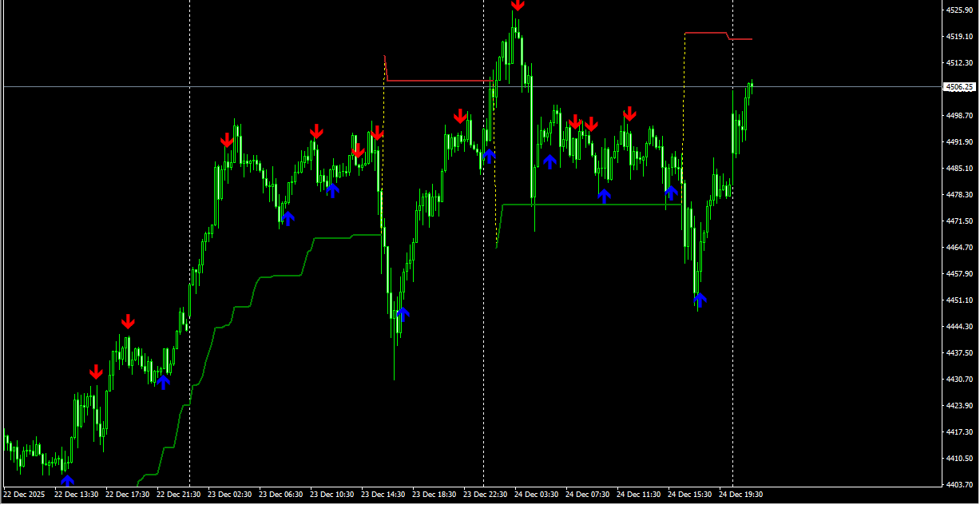Select the blue up arrow near 23 Dec 06:30
This screenshot has height=505, width=980.
(288, 217)
